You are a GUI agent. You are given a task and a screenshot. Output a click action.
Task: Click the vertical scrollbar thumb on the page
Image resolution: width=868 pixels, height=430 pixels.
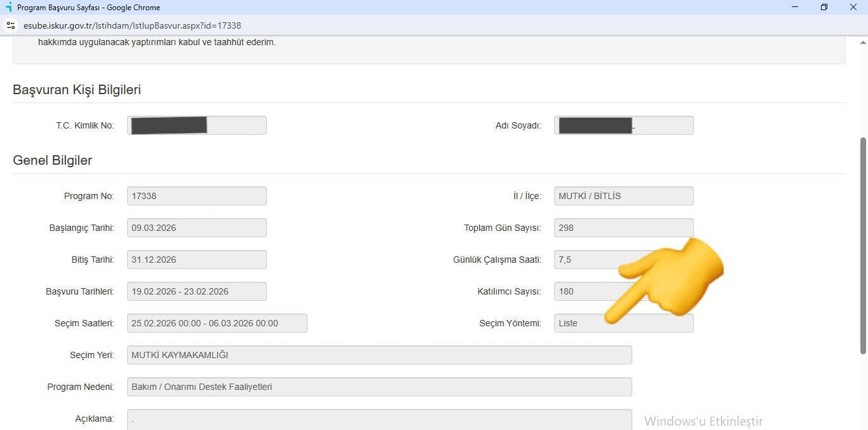point(862,245)
